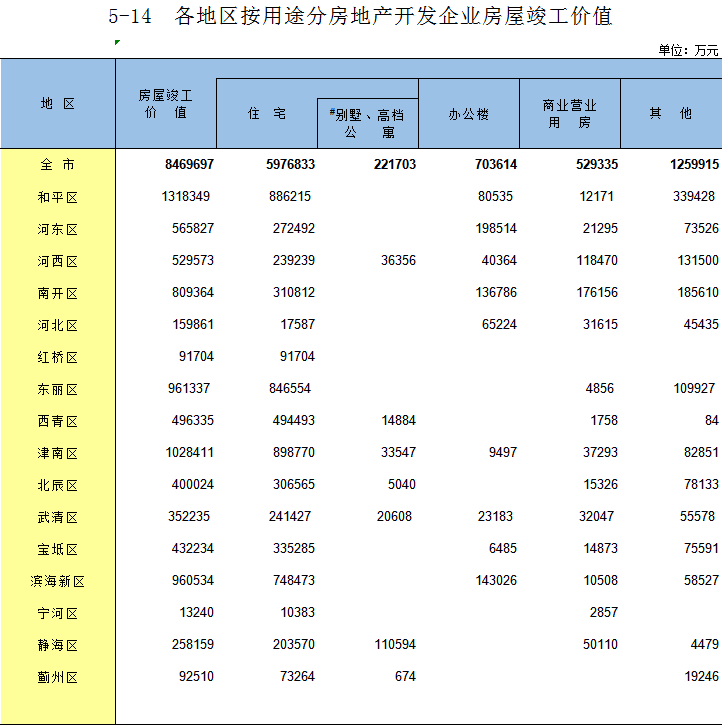Click the green comment indicator triangle
This screenshot has width=722, height=725.
point(117,43)
